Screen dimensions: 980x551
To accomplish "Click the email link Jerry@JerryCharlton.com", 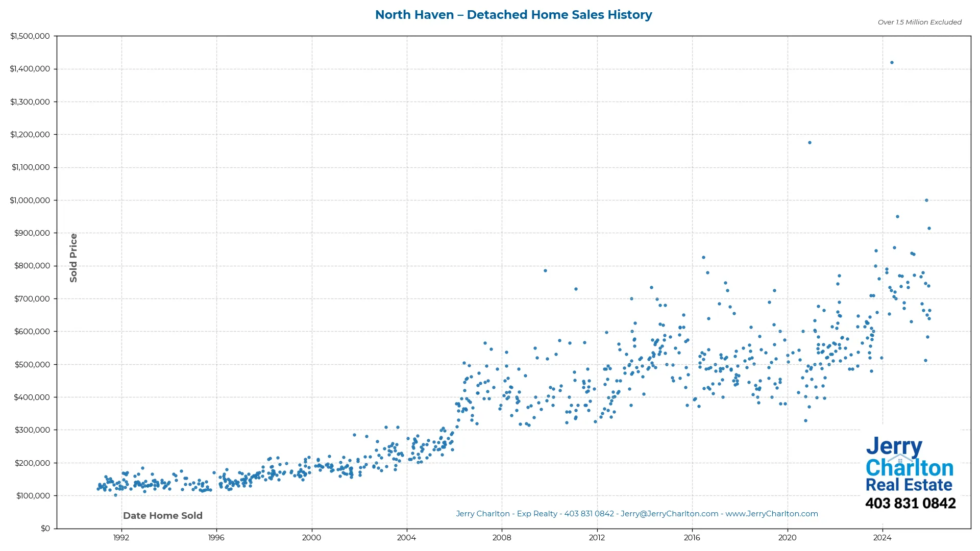I will (x=668, y=514).
